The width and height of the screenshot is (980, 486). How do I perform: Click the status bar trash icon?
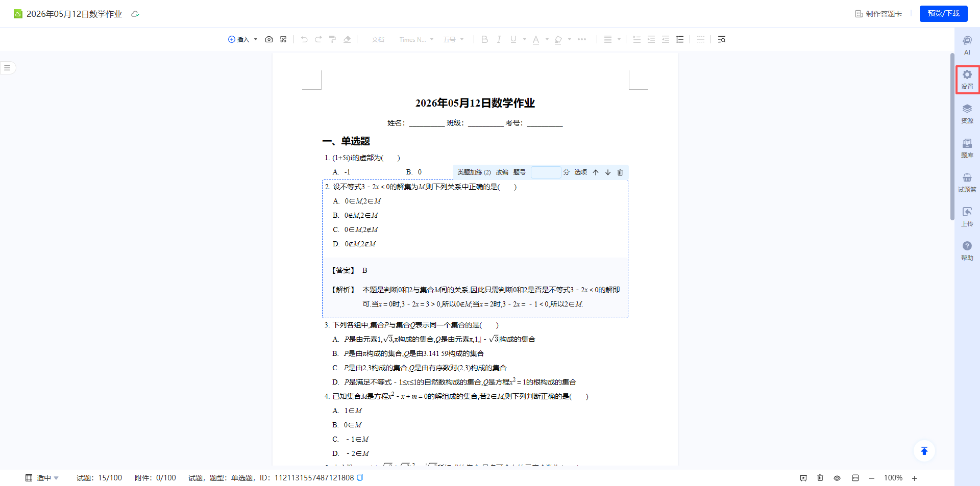point(820,478)
